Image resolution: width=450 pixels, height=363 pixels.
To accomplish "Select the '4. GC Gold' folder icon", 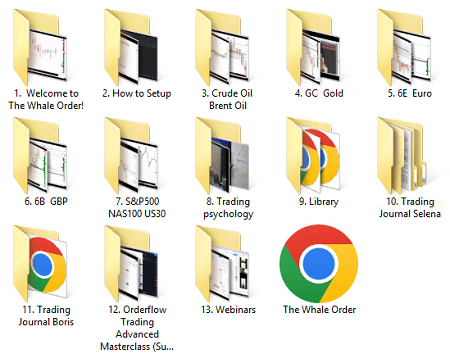I will 313,47.
